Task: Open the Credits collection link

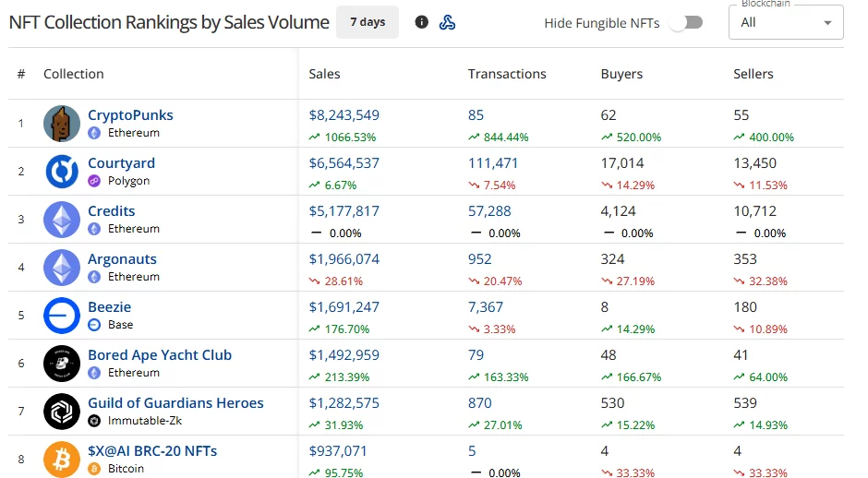Action: 111,210
